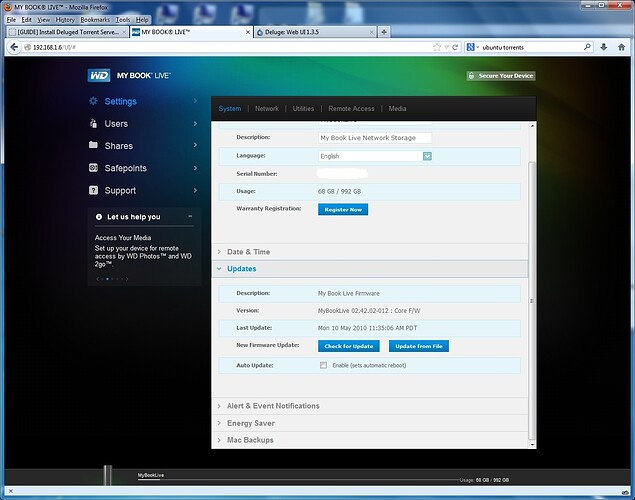
Task: Close the bottom find bar X
Action: (11, 491)
